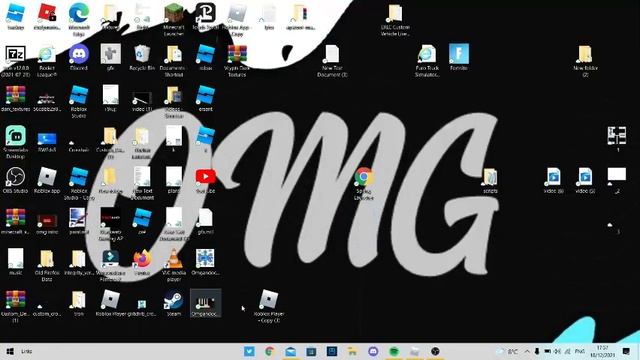
Task: Select the music file icon
Action: coord(16,262)
